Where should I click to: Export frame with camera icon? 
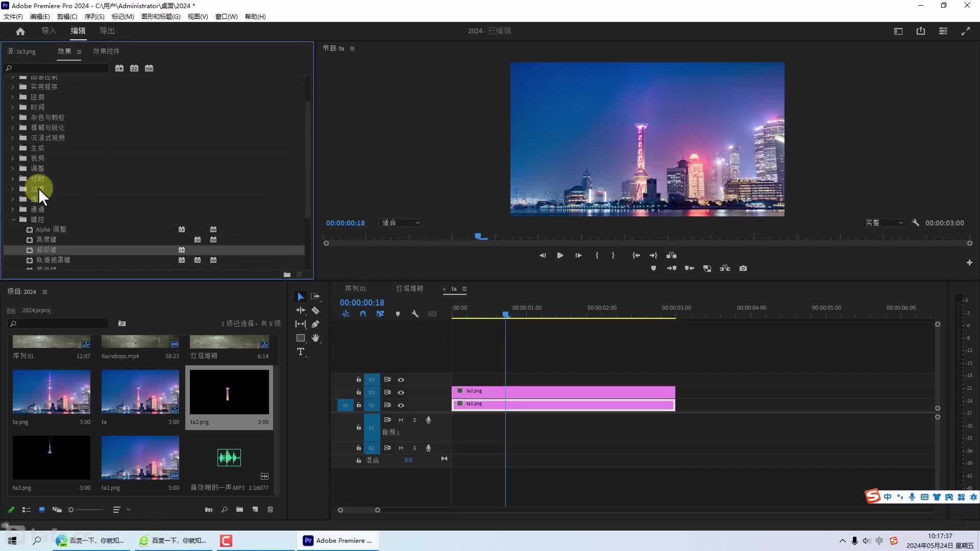[x=743, y=268]
